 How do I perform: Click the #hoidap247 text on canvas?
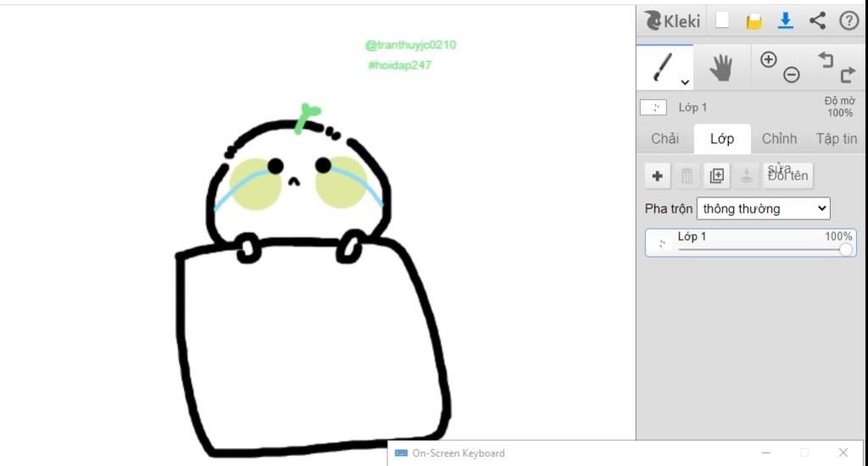coord(400,65)
